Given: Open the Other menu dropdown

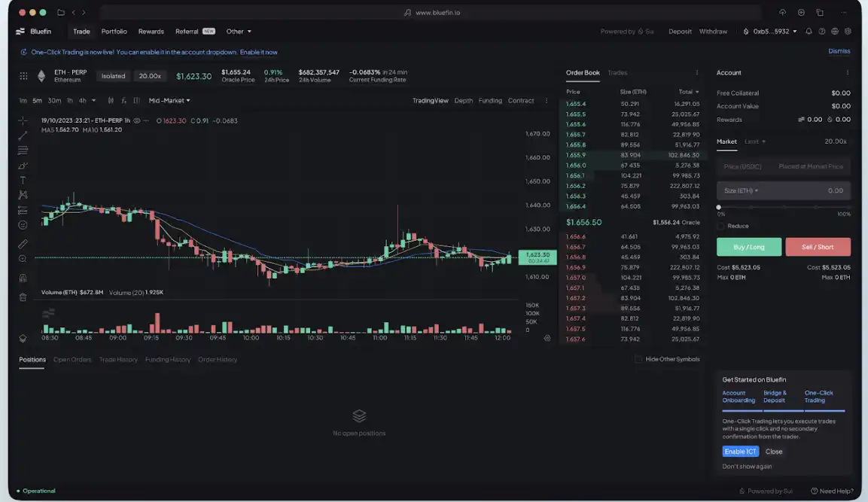Looking at the screenshot, I should coord(239,32).
